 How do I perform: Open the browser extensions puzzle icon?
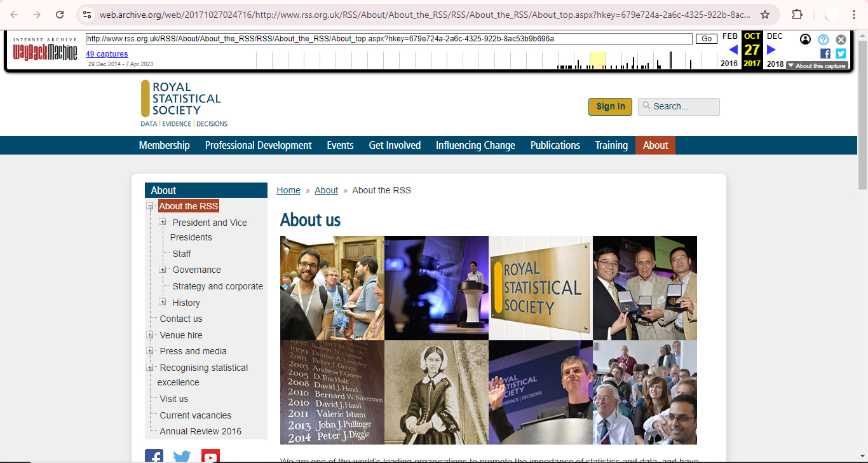797,15
